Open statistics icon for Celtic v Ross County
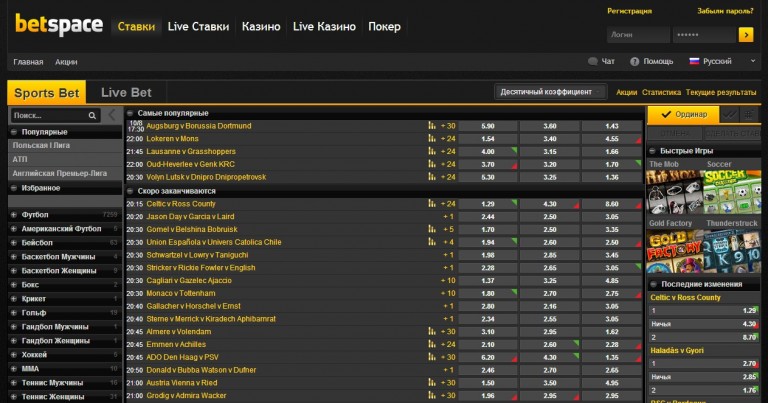The height and width of the screenshot is (403, 768). click(x=432, y=204)
